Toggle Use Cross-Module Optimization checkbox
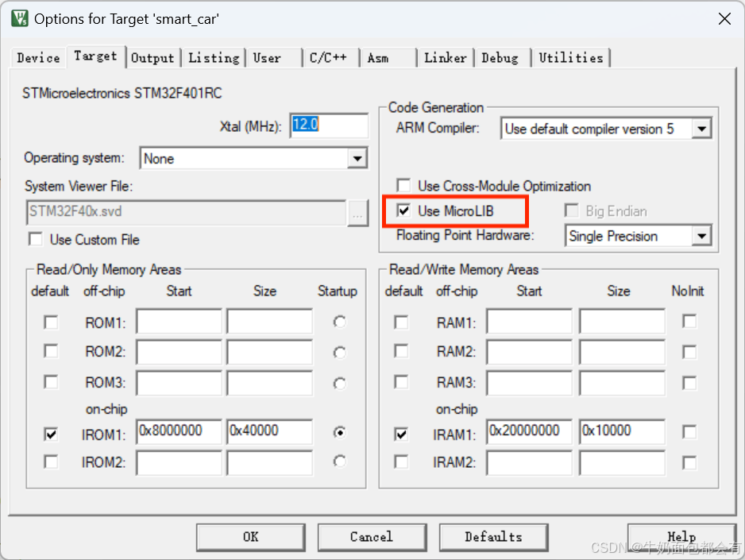 [x=403, y=185]
